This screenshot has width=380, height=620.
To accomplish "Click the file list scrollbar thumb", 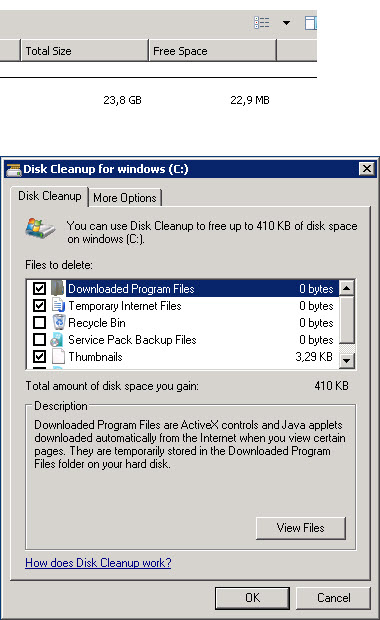I will (346, 319).
